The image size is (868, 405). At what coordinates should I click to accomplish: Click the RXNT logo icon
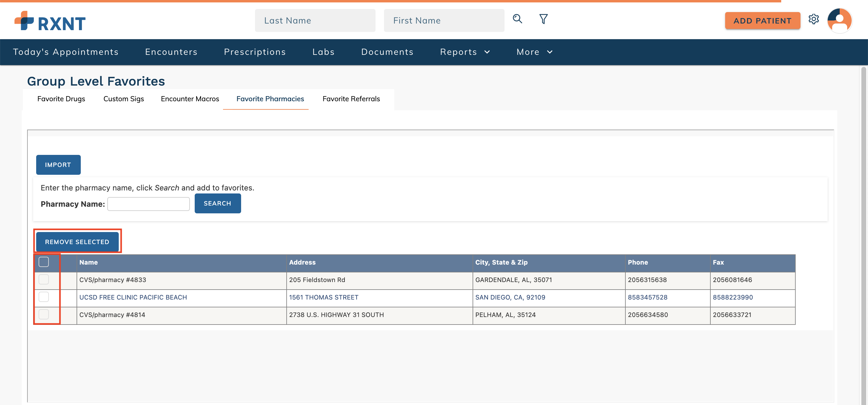[x=24, y=20]
